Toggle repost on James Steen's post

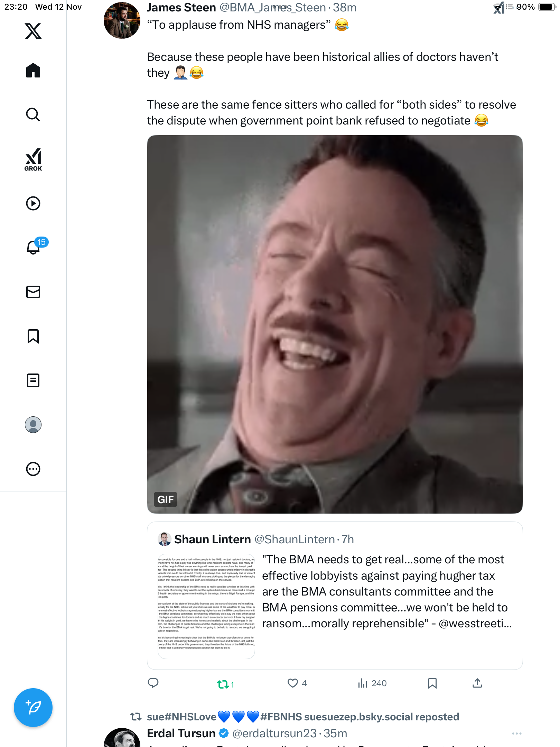(223, 684)
